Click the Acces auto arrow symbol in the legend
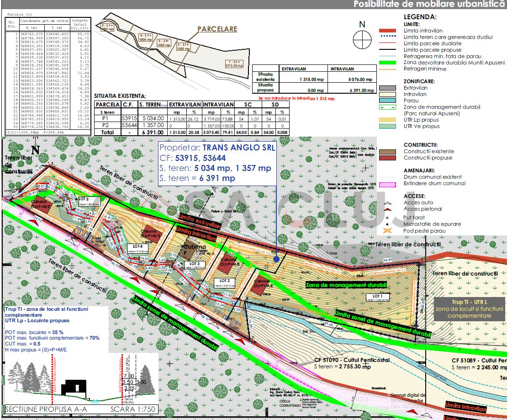507x420 pixels. [x=387, y=203]
